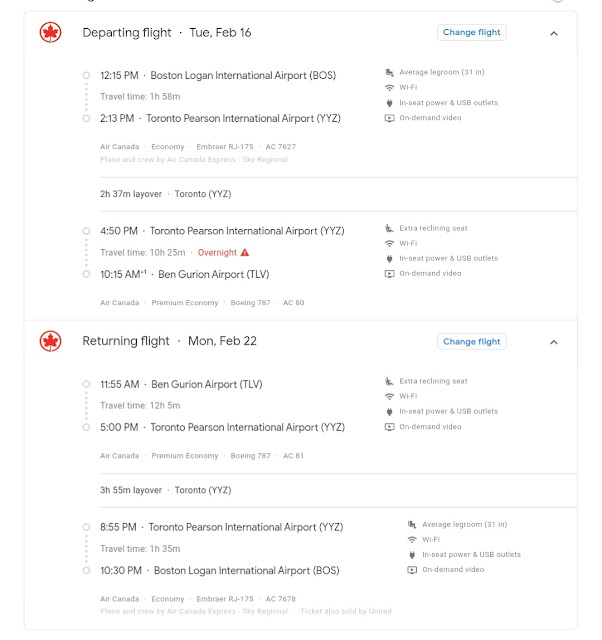Select the 3h 55m layover Toronto row
This screenshot has width=602, height=640.
pyautogui.click(x=166, y=490)
